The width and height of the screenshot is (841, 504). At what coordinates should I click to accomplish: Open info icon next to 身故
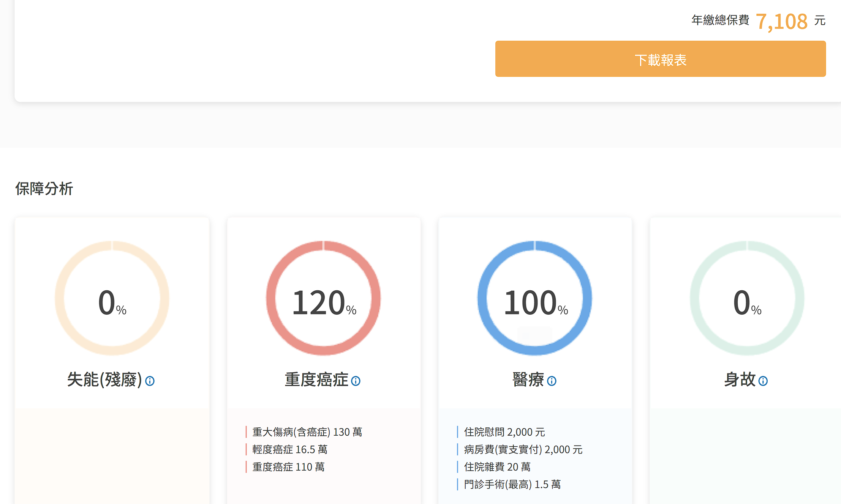pyautogui.click(x=763, y=381)
